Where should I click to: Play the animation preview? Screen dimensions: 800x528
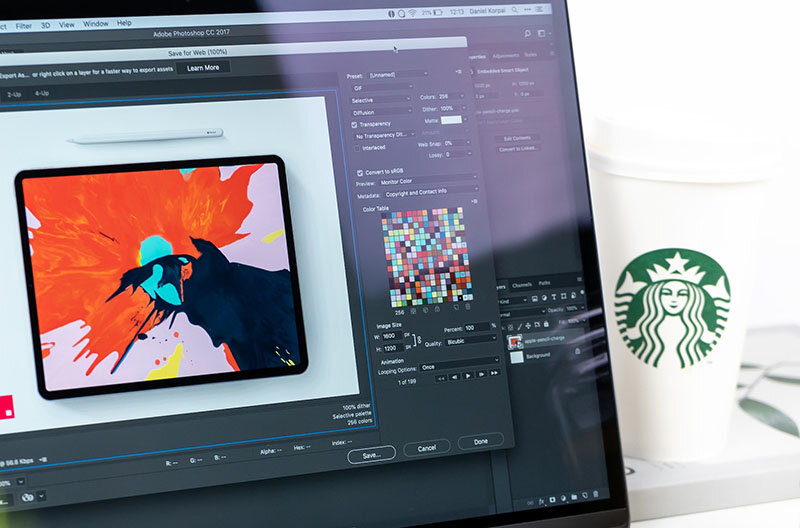[x=468, y=376]
